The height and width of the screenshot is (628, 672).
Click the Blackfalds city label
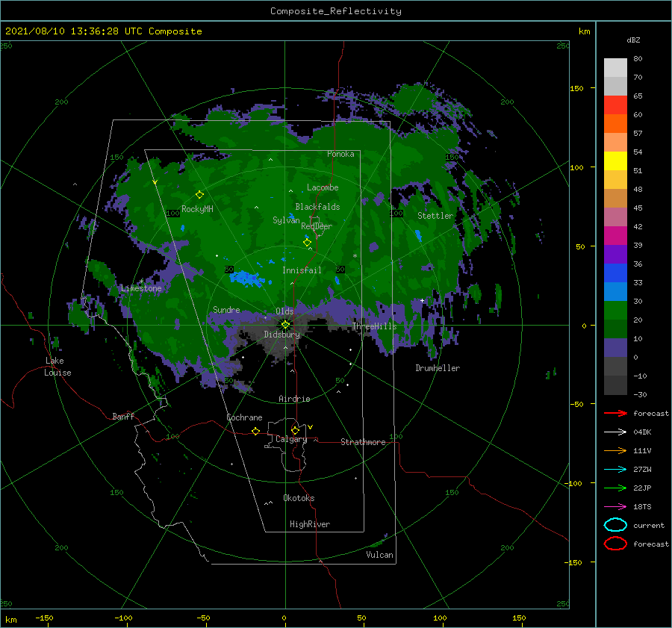317,207
